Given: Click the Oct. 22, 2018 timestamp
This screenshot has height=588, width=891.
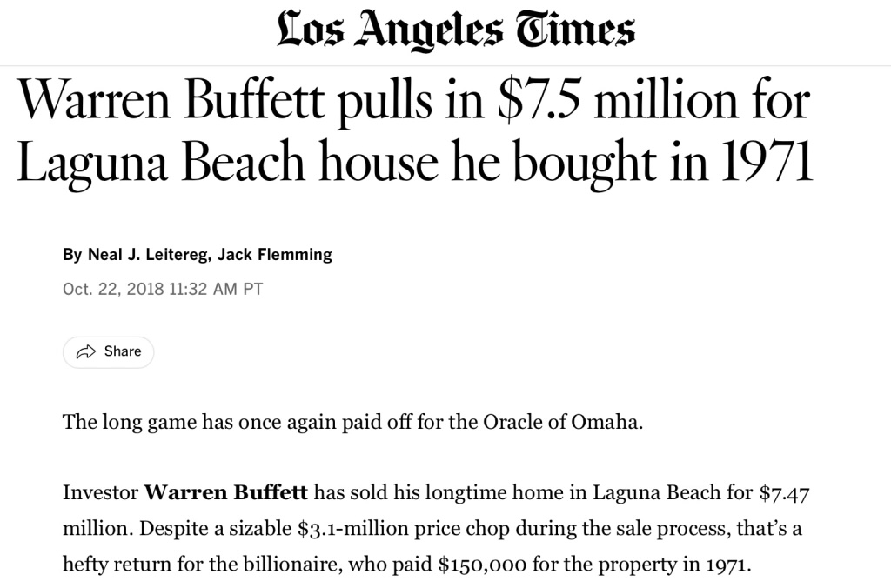Looking at the screenshot, I should [x=113, y=289].
